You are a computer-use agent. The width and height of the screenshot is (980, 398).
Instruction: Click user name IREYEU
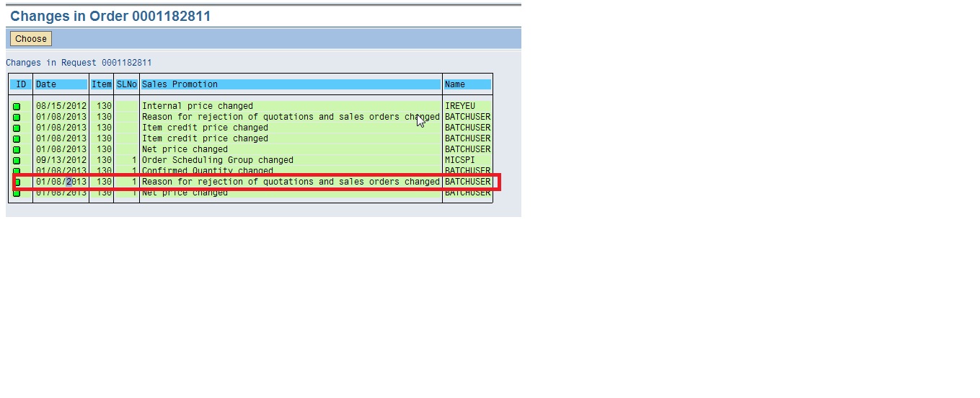460,106
